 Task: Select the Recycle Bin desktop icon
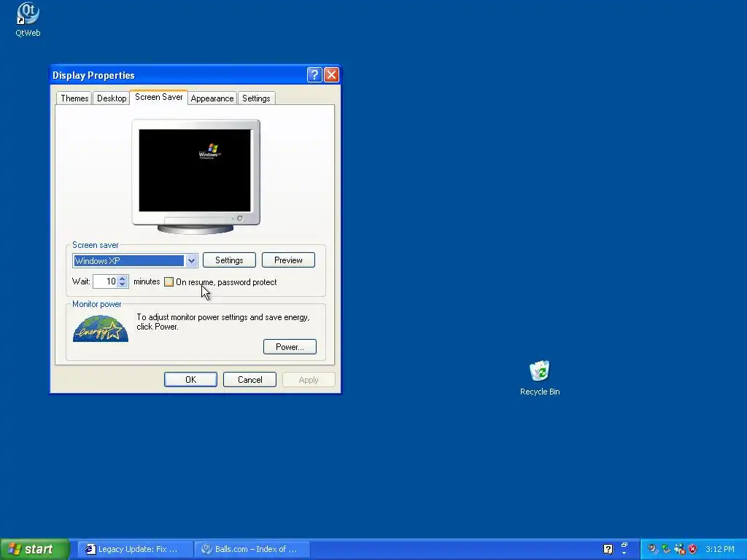(x=540, y=378)
